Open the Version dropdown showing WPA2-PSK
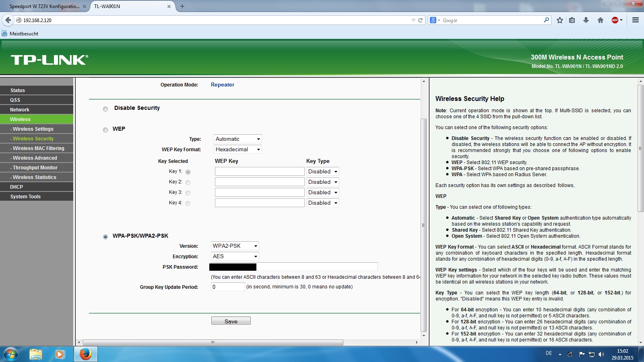The width and height of the screenshot is (644, 362). click(235, 246)
